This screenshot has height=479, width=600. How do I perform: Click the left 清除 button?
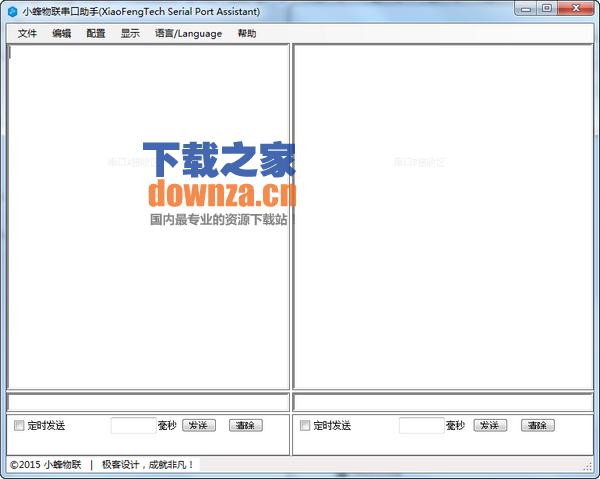tap(246, 425)
